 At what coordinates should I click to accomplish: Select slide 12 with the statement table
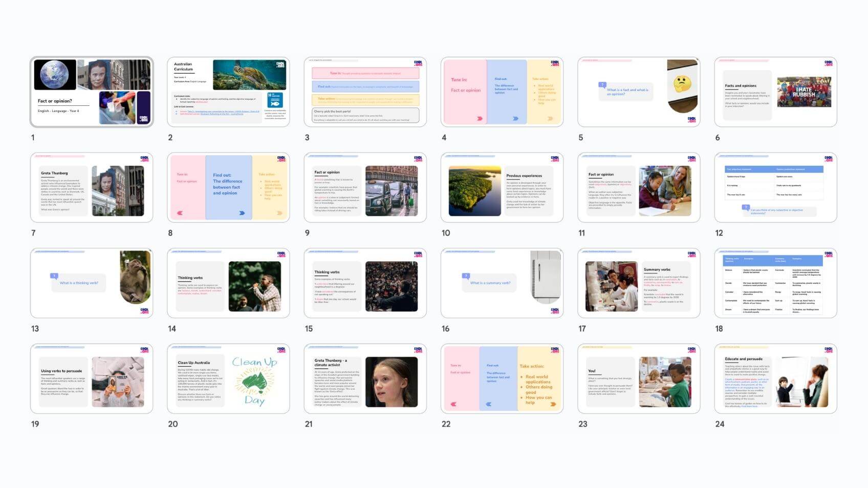(775, 188)
